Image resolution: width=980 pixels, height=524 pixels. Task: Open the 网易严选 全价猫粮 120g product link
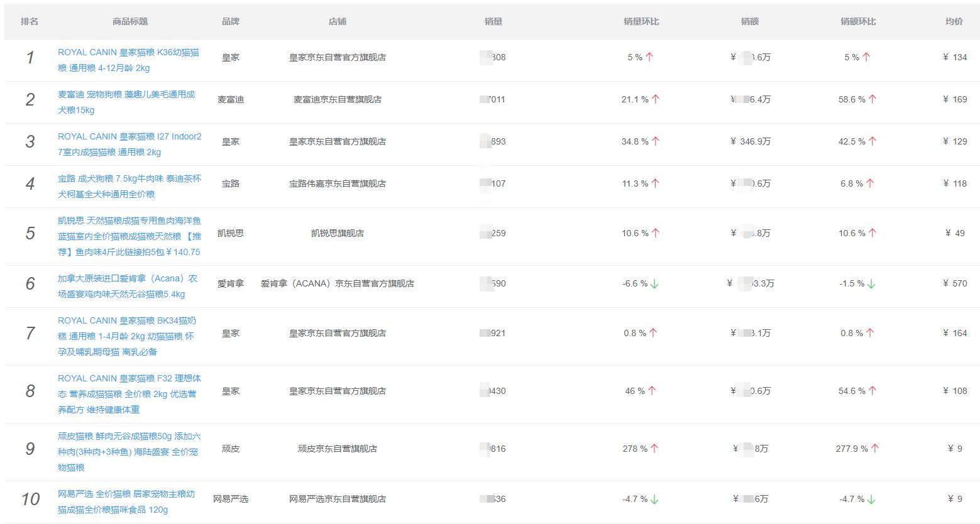pos(126,502)
